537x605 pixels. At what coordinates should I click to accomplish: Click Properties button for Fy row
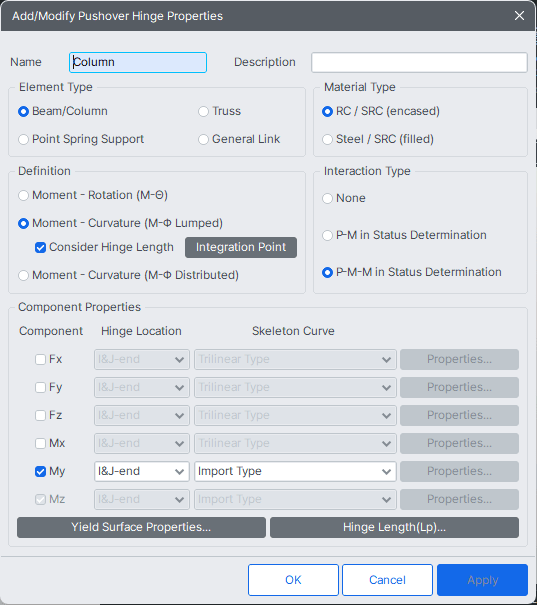click(x=459, y=387)
